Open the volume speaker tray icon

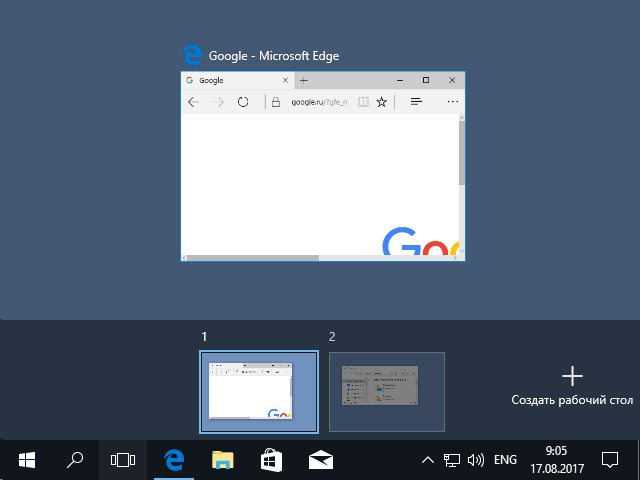[x=476, y=460]
